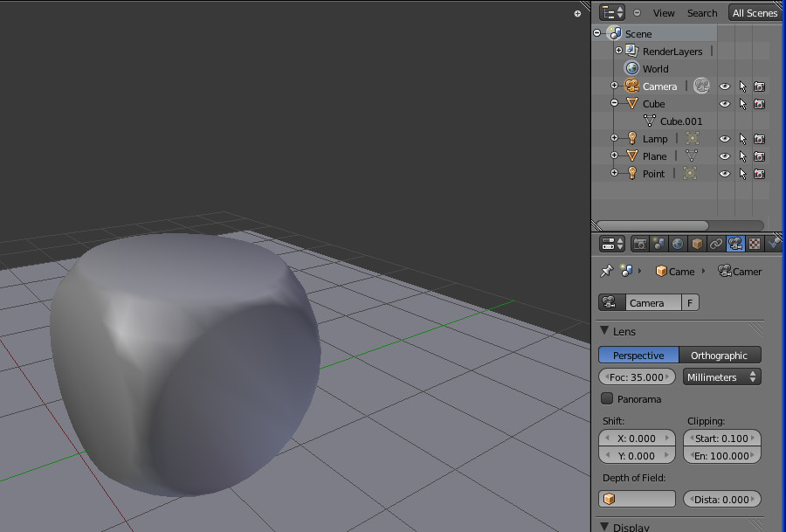The image size is (786, 532).
Task: Toggle Lamp render camera icon
Action: tap(760, 139)
